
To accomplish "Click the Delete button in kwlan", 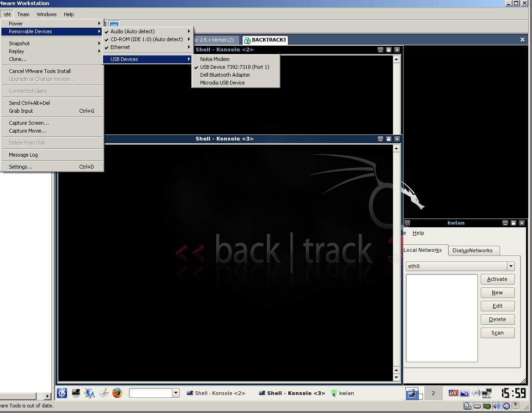I will pyautogui.click(x=497, y=319).
